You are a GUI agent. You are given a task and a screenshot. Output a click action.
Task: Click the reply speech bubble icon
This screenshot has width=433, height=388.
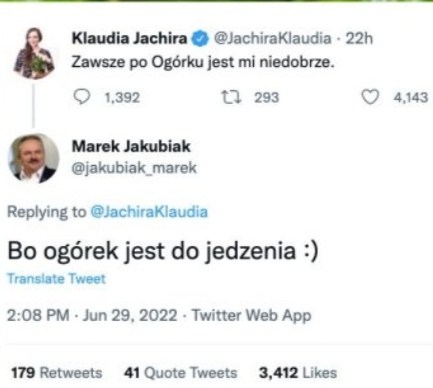pyautogui.click(x=82, y=97)
